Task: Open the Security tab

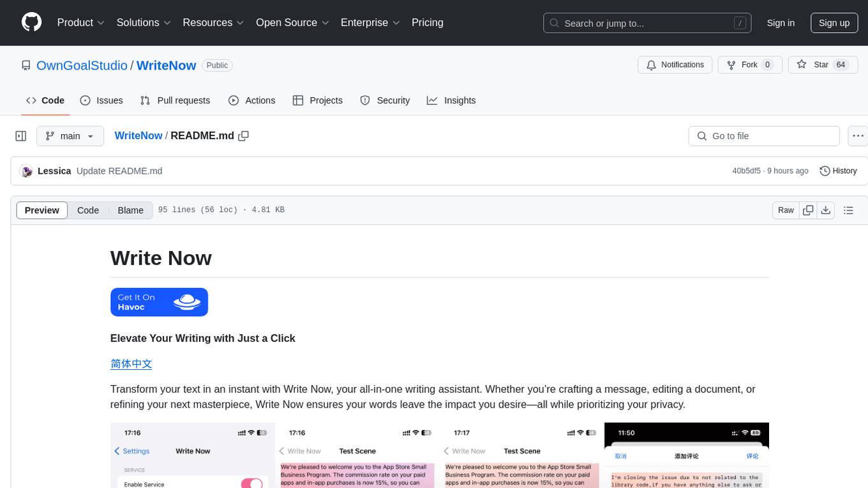Action: (385, 100)
